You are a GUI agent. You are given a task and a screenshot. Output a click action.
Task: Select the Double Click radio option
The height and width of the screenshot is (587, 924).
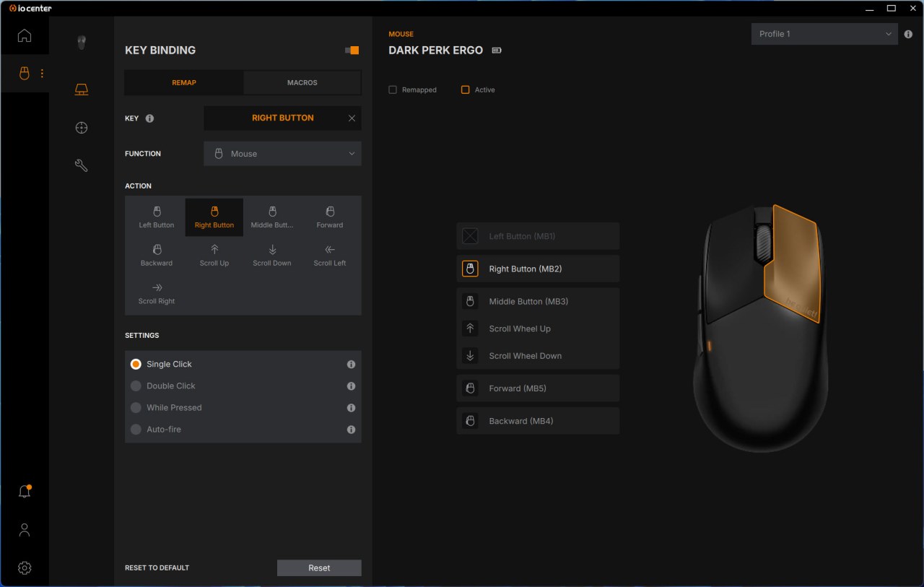click(136, 386)
